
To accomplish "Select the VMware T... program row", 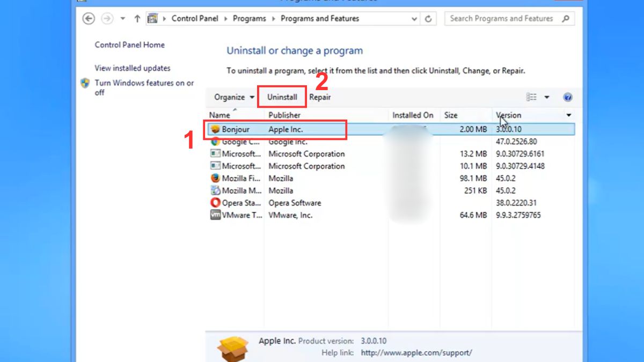I will [392, 216].
